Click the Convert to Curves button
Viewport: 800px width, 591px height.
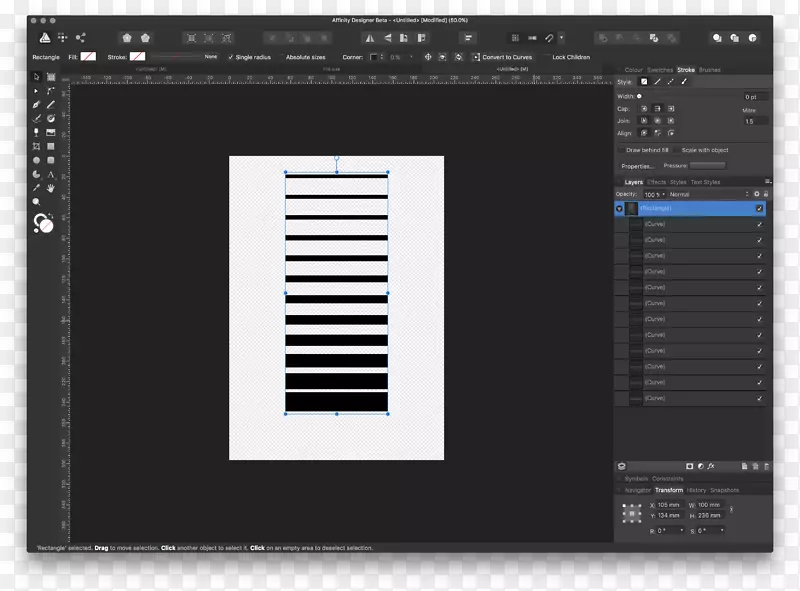coord(503,57)
